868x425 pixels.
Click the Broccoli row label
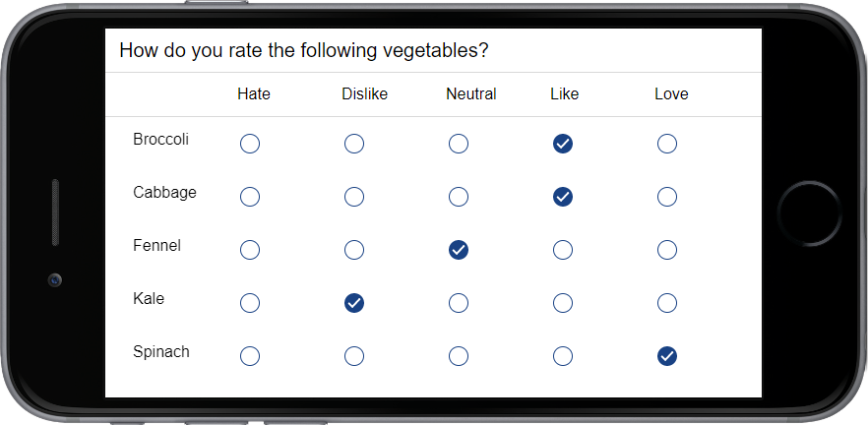(160, 140)
